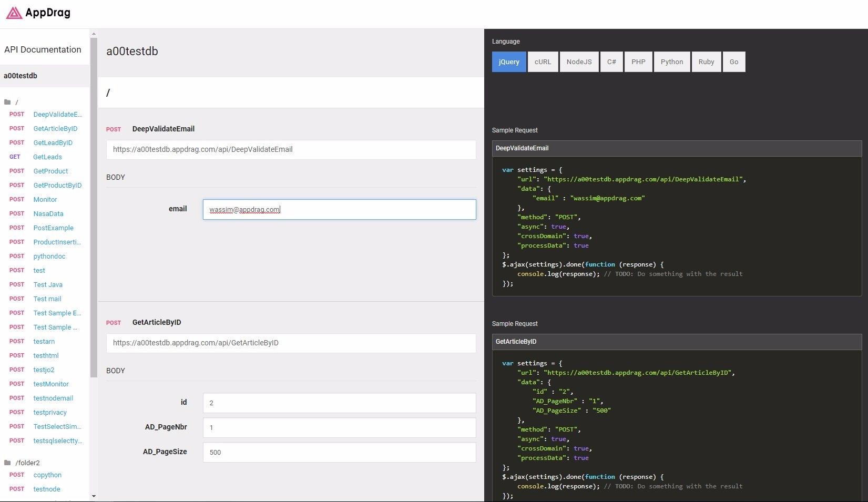Click the sidebar scrollbar up arrow
This screenshot has width=868, height=502.
94,34
